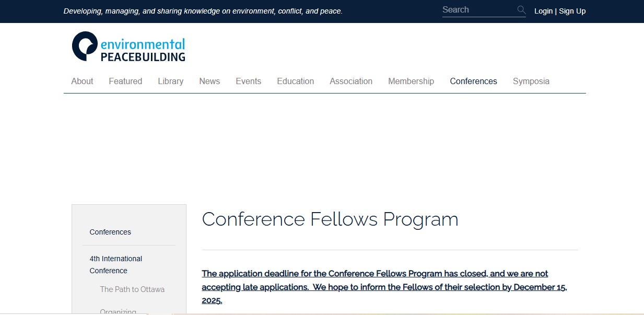
Task: Open the Featured menu item
Action: tap(125, 81)
